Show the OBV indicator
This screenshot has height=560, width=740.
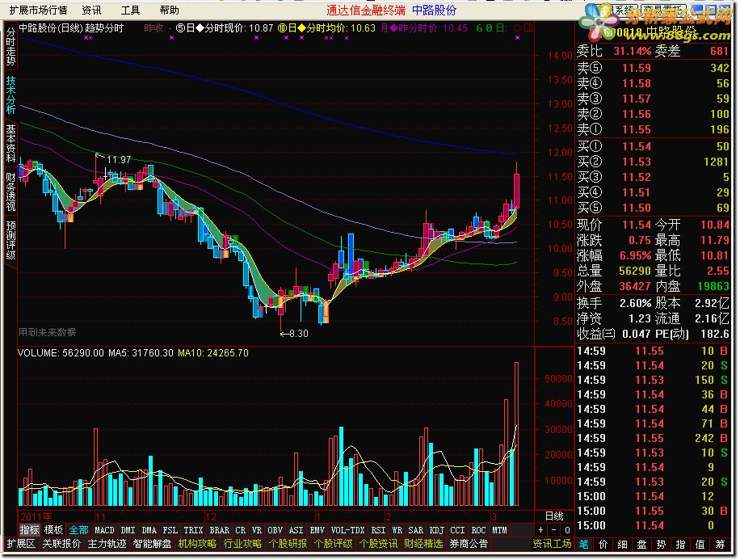(x=275, y=530)
